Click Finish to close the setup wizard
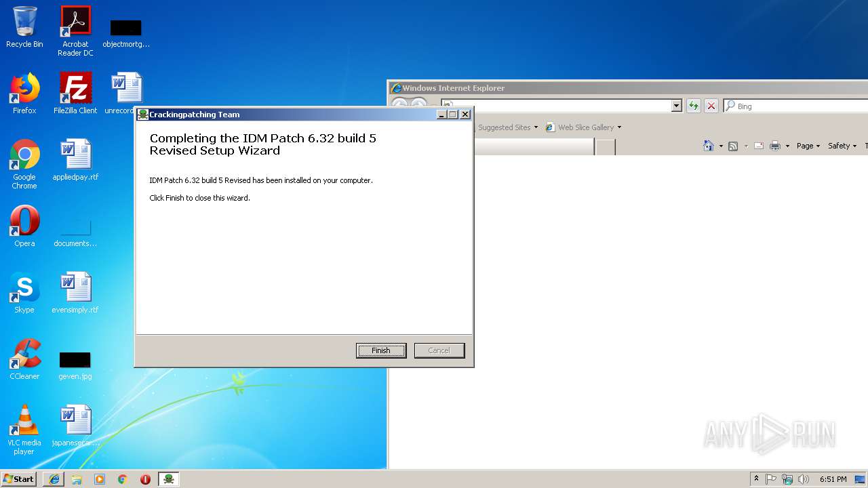 click(381, 350)
